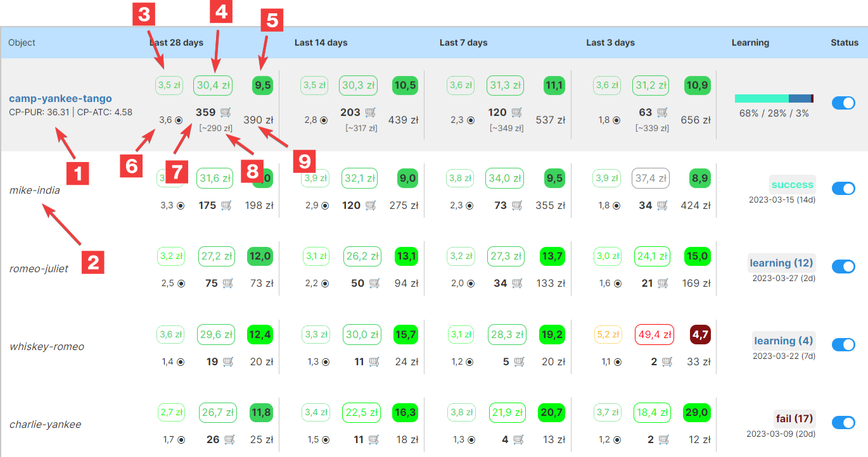868x457 pixels.
Task: Click the Learning column header
Action: point(750,43)
